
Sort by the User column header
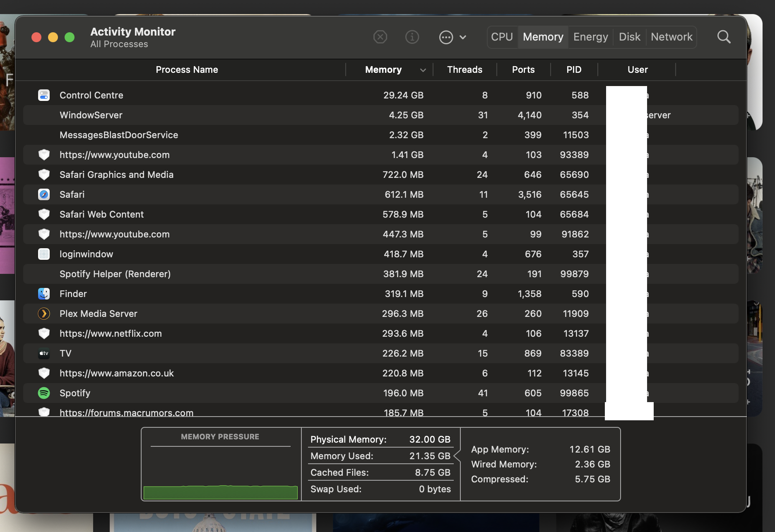point(638,69)
